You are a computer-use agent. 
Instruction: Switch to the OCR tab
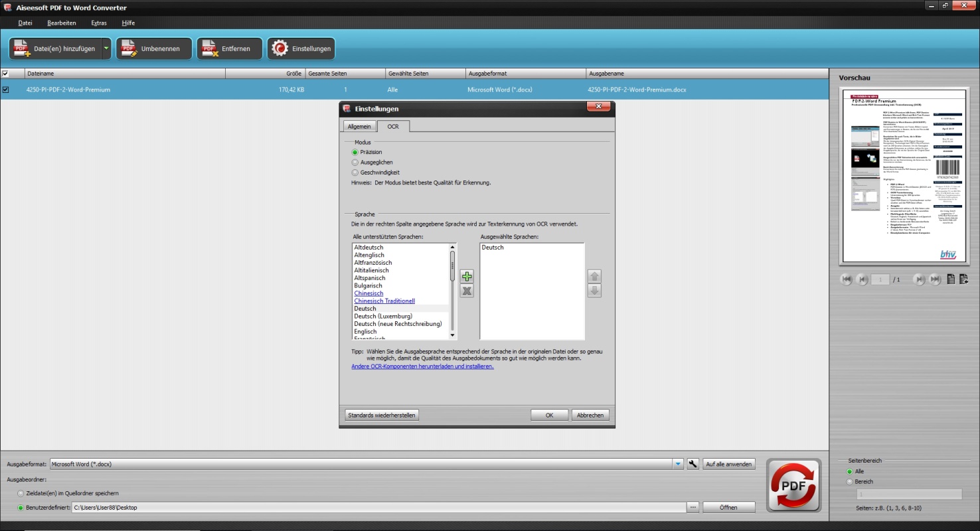point(393,126)
